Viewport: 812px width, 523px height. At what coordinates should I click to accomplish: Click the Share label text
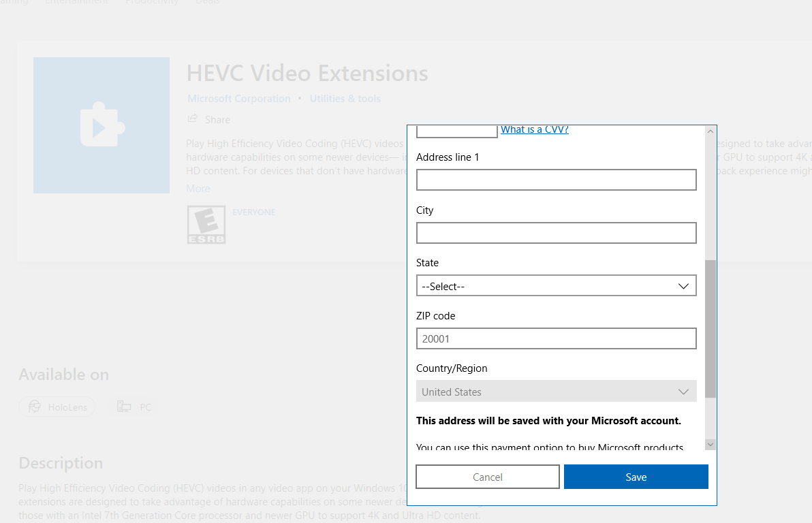click(x=217, y=120)
